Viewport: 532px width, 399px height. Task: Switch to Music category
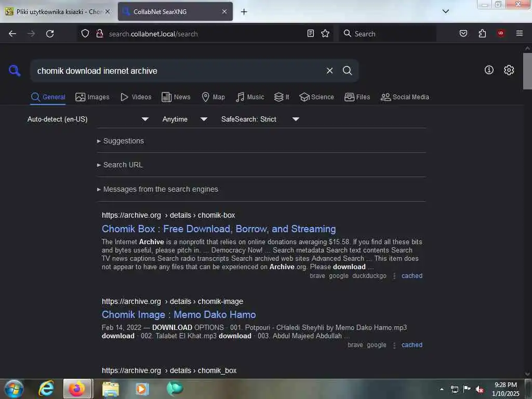click(x=250, y=97)
